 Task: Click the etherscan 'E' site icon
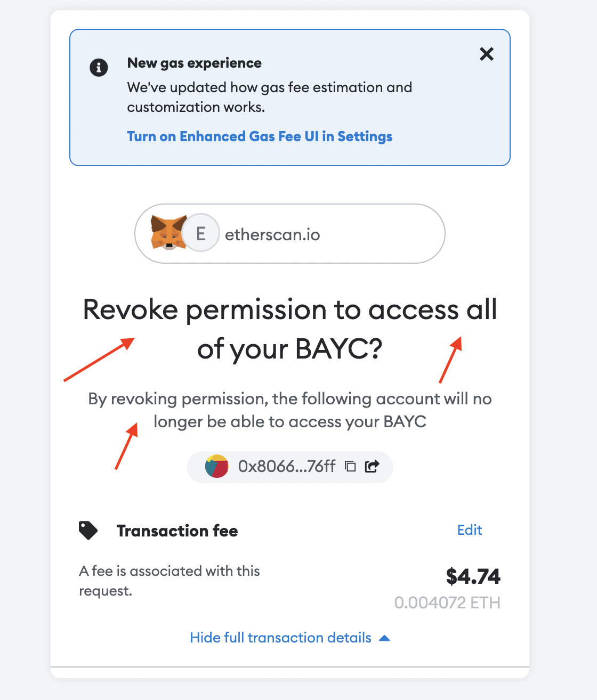pos(201,233)
